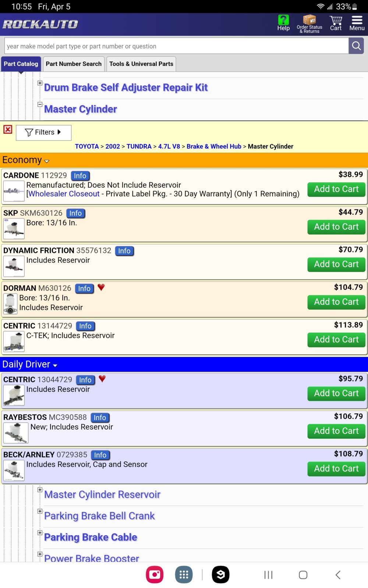Add Dynamic Friction 35576132 to cart

tap(336, 265)
